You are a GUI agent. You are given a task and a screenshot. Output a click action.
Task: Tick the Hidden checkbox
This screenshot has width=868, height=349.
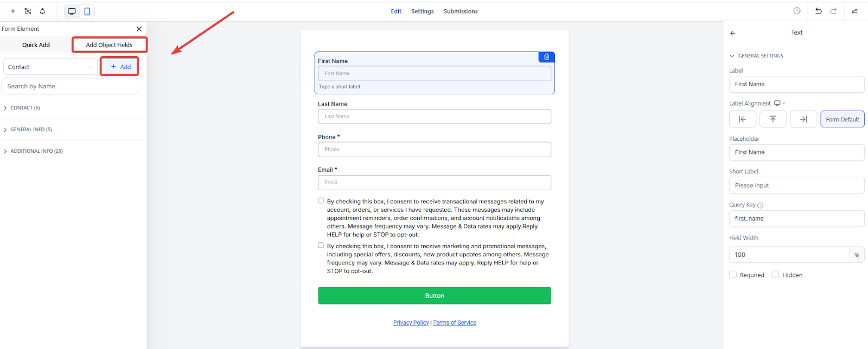[x=775, y=275]
